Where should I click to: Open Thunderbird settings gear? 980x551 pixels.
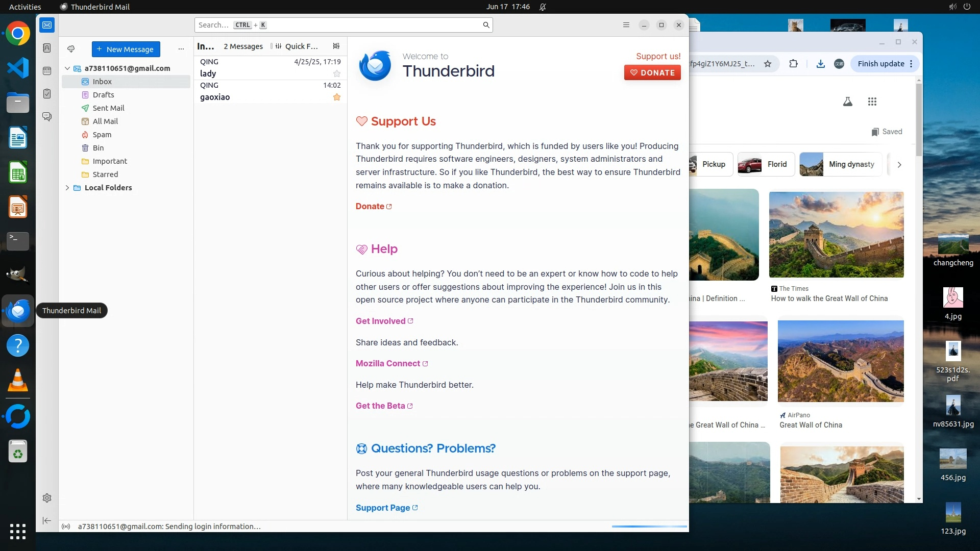pos(47,498)
